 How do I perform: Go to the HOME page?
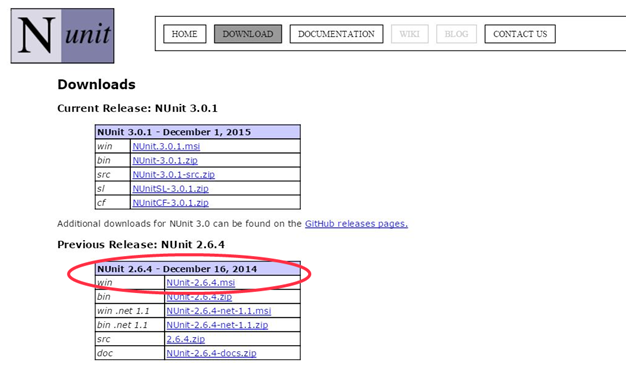(185, 34)
